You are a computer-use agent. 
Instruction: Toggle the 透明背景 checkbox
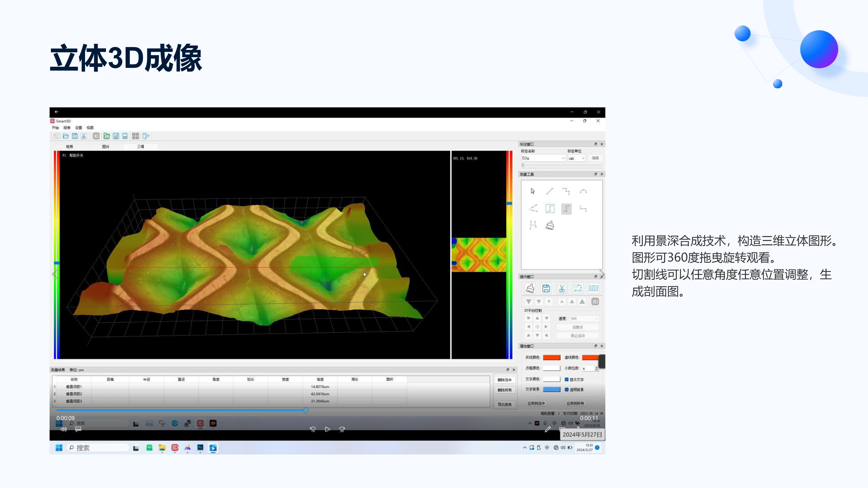click(x=567, y=390)
